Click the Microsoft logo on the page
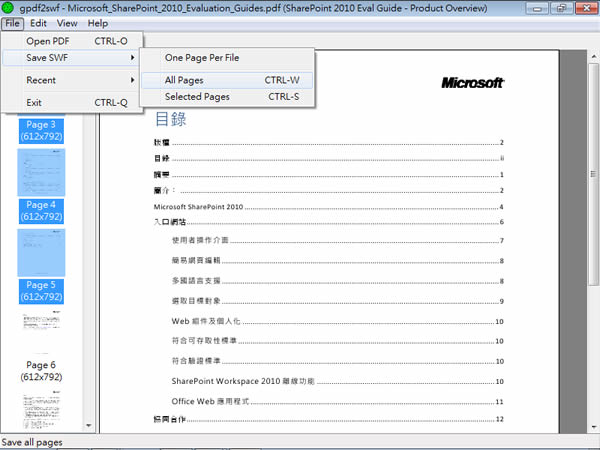The height and width of the screenshot is (450, 600). coord(473,83)
